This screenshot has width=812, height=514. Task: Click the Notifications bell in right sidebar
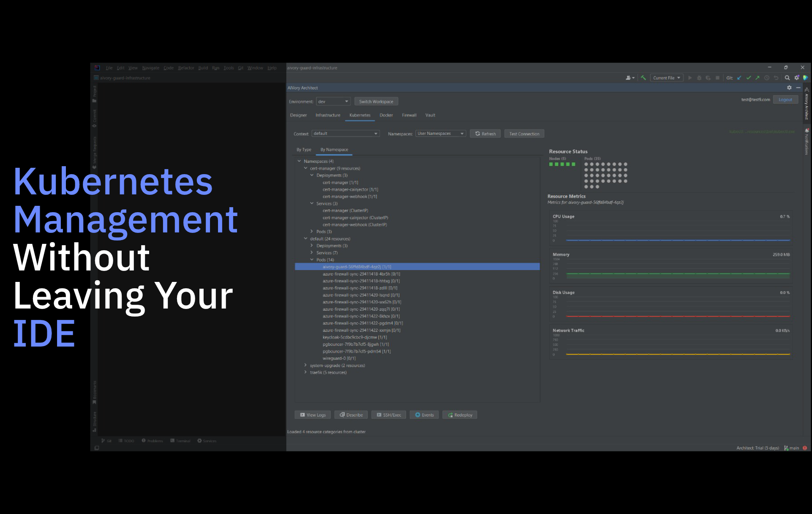[807, 131]
